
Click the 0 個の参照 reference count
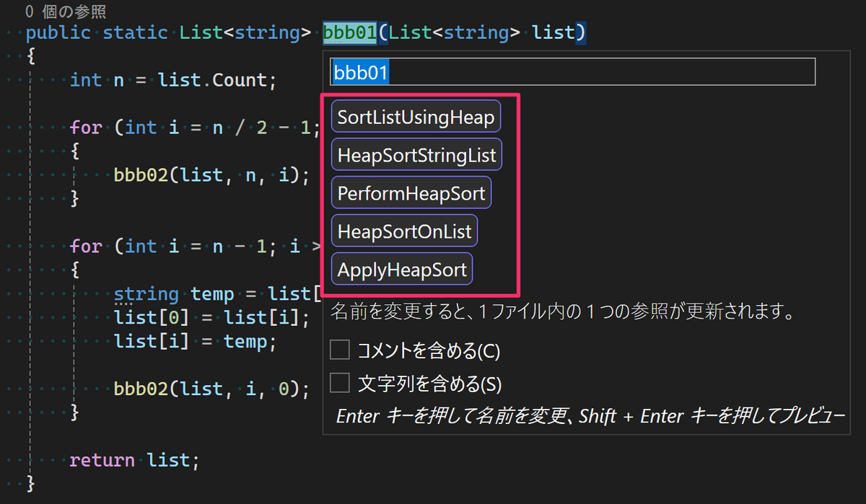tap(66, 12)
